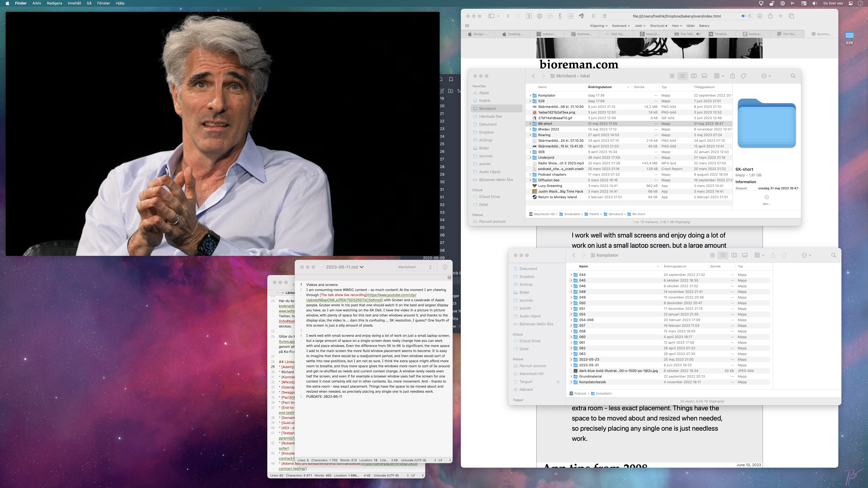Click Safari's Downloads icon
The image size is (868, 488).
tap(759, 16)
